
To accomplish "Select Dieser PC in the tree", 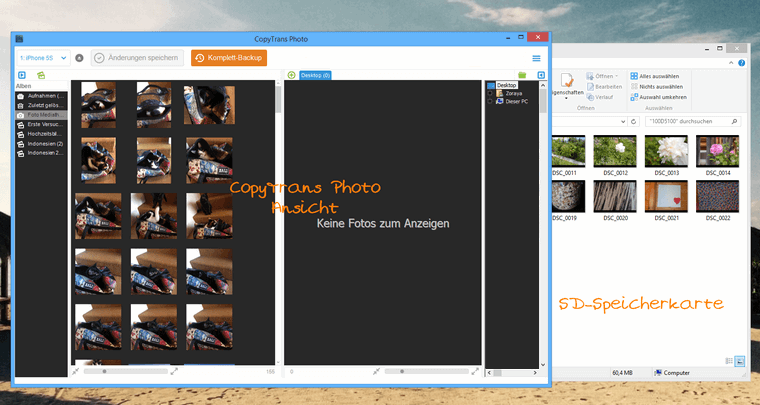I will [517, 101].
